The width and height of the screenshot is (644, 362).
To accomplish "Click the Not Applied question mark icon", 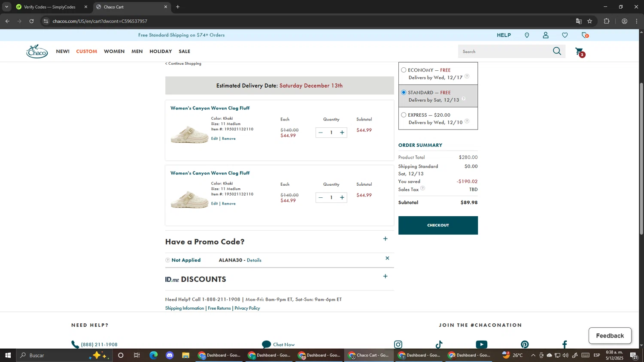I will pyautogui.click(x=167, y=260).
